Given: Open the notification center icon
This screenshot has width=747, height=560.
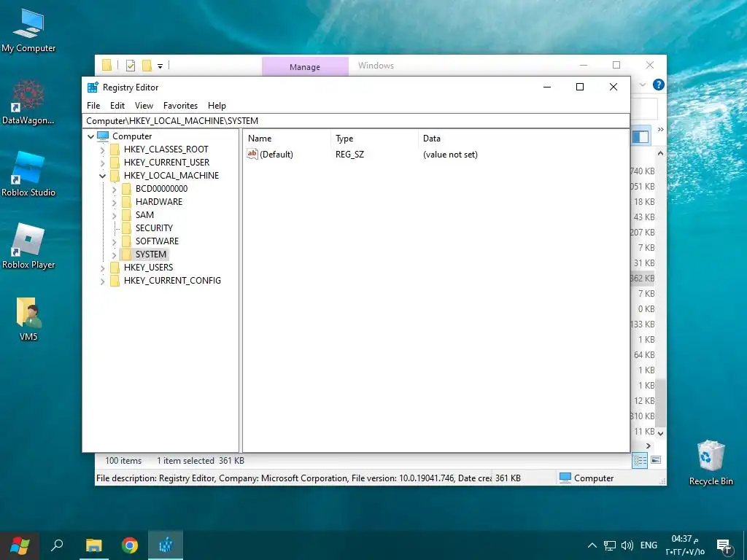Looking at the screenshot, I should click(724, 547).
